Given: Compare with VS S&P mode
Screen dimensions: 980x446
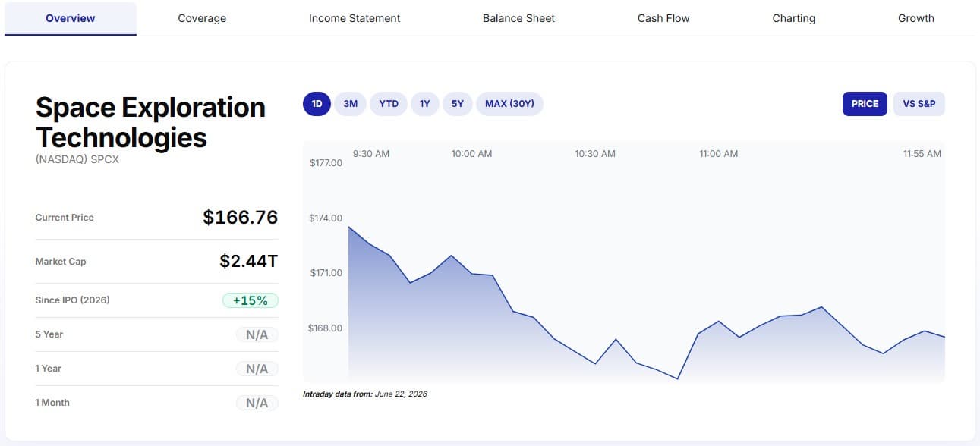Looking at the screenshot, I should click(919, 104).
